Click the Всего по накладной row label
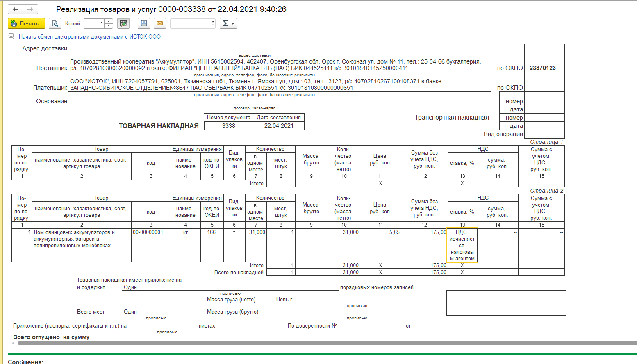 [239, 272]
